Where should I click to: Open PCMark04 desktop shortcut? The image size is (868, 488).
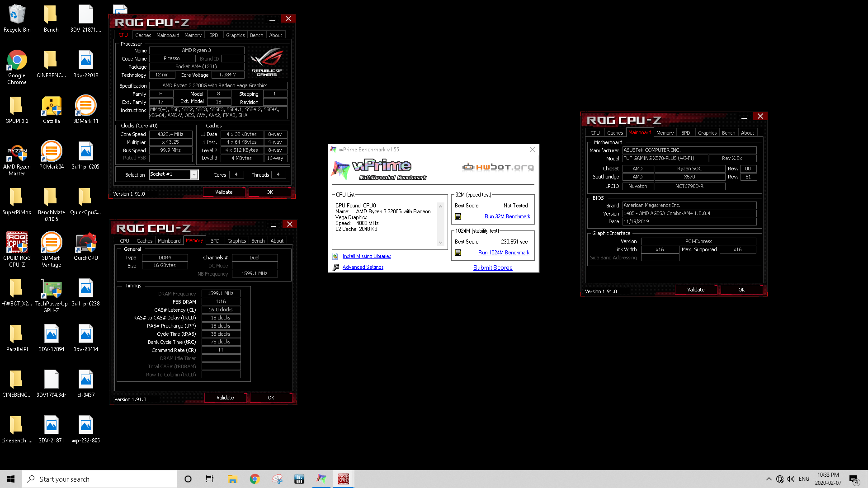(x=51, y=155)
